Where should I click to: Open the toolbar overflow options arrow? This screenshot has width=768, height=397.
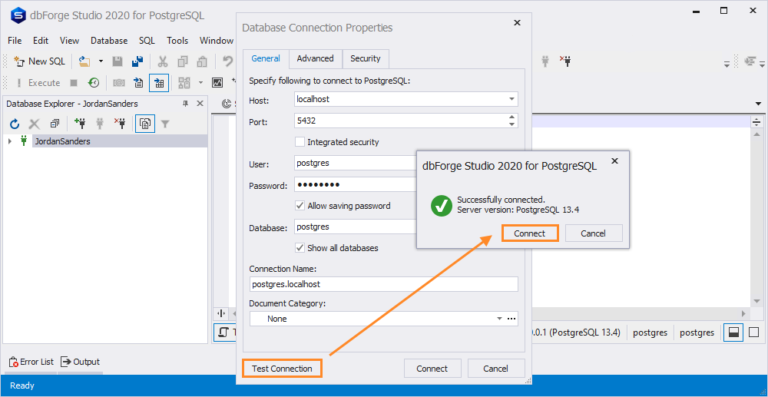point(727,63)
